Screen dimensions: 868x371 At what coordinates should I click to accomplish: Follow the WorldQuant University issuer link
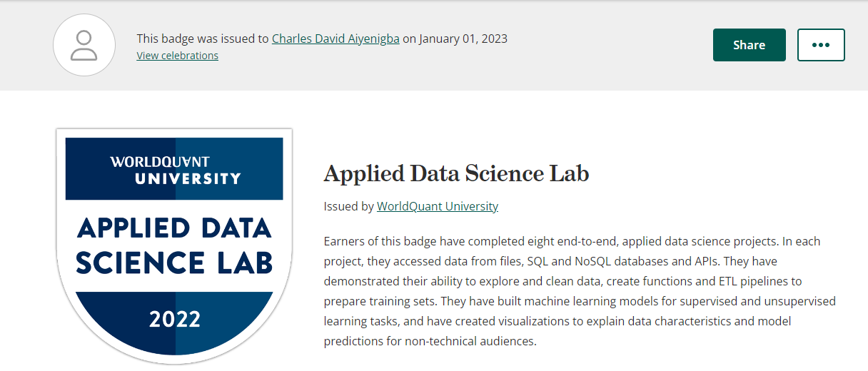pos(438,206)
